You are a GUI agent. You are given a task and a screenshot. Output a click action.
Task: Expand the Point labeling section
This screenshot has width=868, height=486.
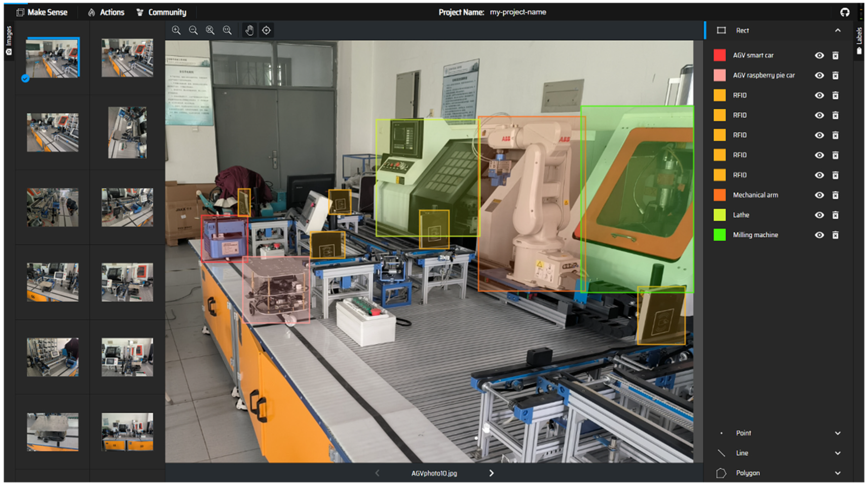point(838,433)
